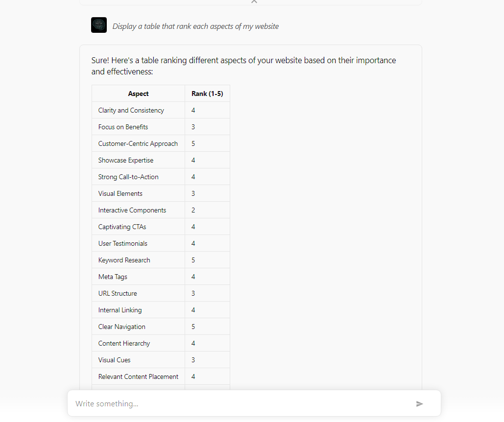
Task: Select the URL Structure row
Action: (x=161, y=293)
